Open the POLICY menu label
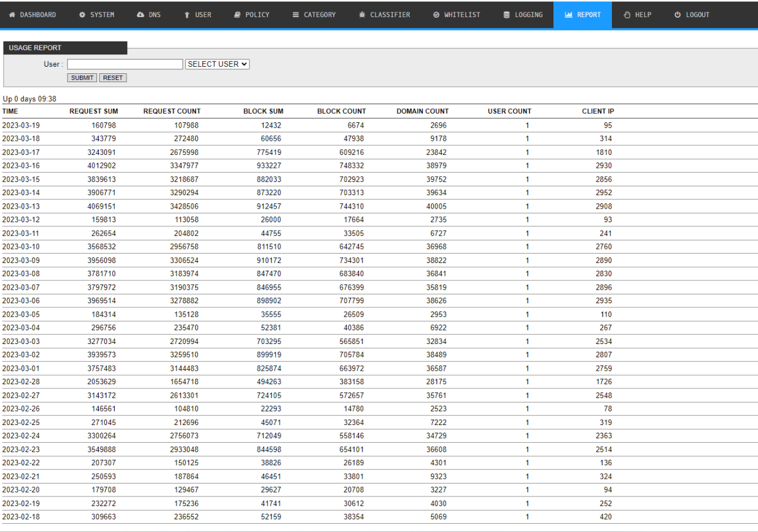 point(257,15)
